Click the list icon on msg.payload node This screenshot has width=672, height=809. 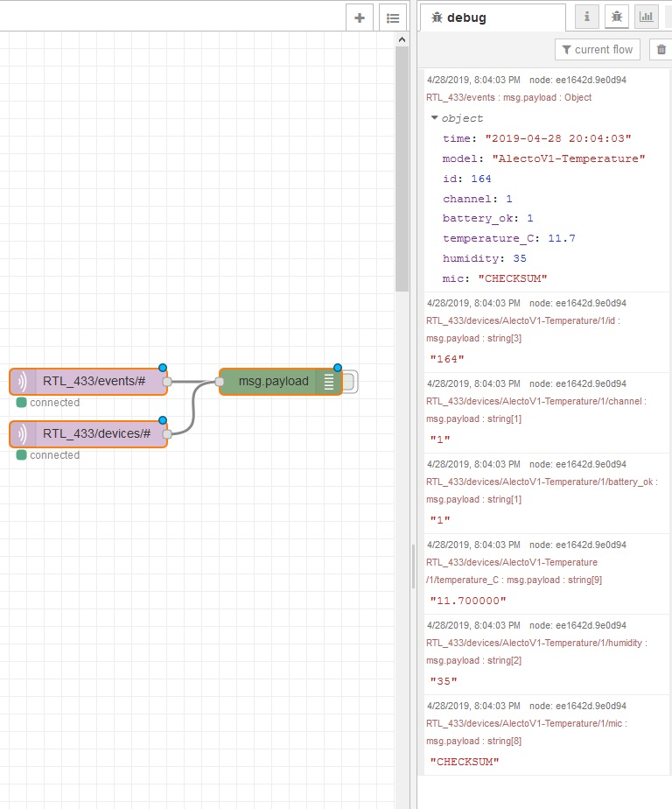click(329, 382)
